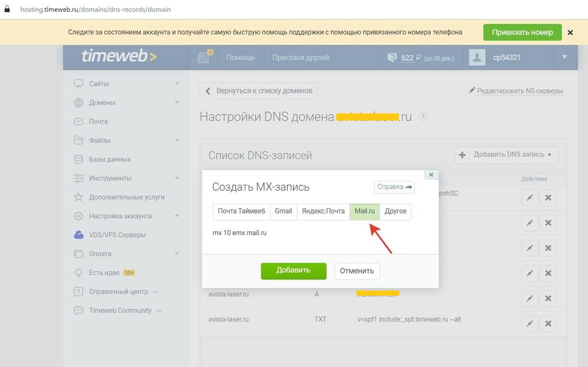The width and height of the screenshot is (588, 367).
Task: Open the 622 ₽ balance link
Action: coord(412,58)
